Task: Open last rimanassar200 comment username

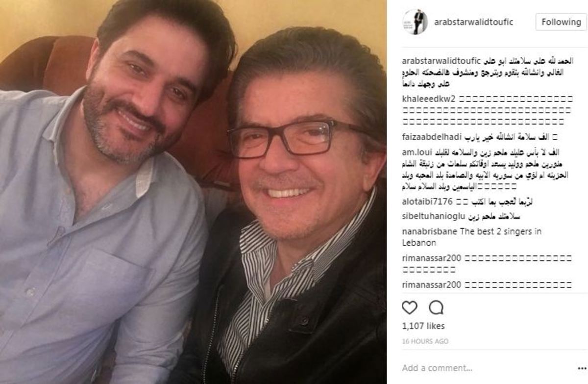Action: coord(431,284)
